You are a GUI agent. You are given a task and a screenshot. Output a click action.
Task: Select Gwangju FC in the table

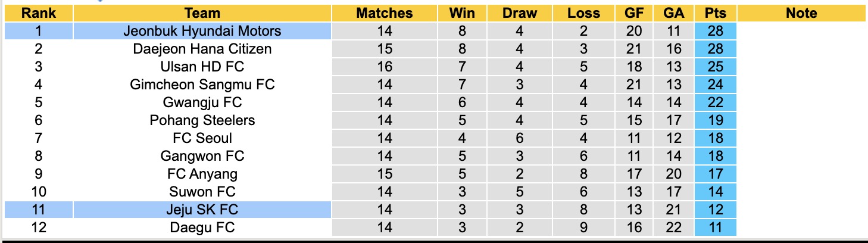tap(202, 102)
